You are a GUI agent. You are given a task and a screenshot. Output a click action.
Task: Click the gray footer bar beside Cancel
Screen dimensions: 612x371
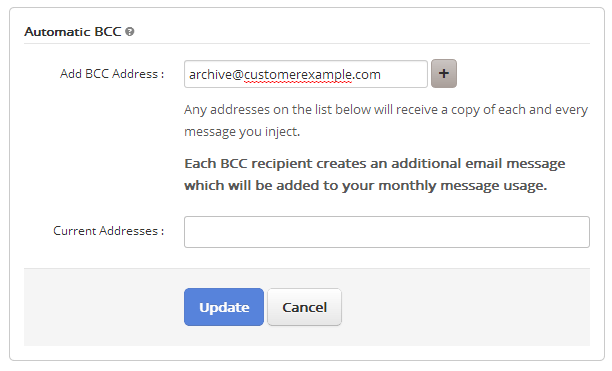pyautogui.click(x=464, y=307)
